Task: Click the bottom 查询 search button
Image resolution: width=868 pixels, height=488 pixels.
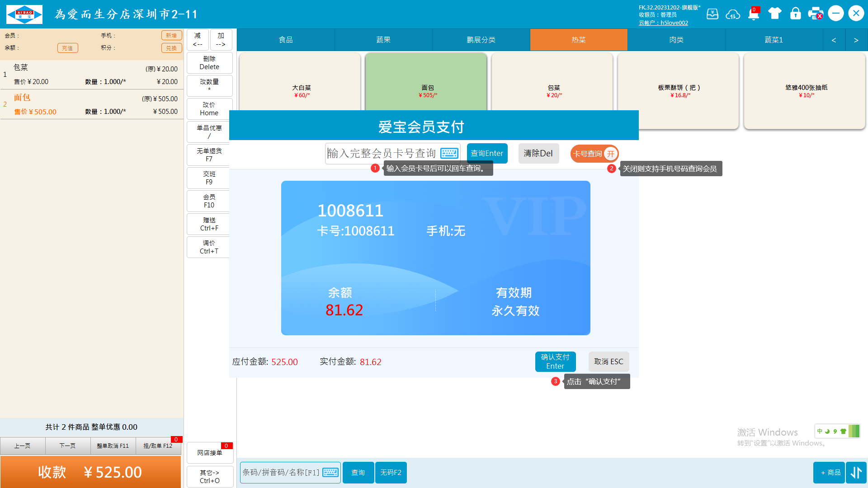Action: click(359, 473)
